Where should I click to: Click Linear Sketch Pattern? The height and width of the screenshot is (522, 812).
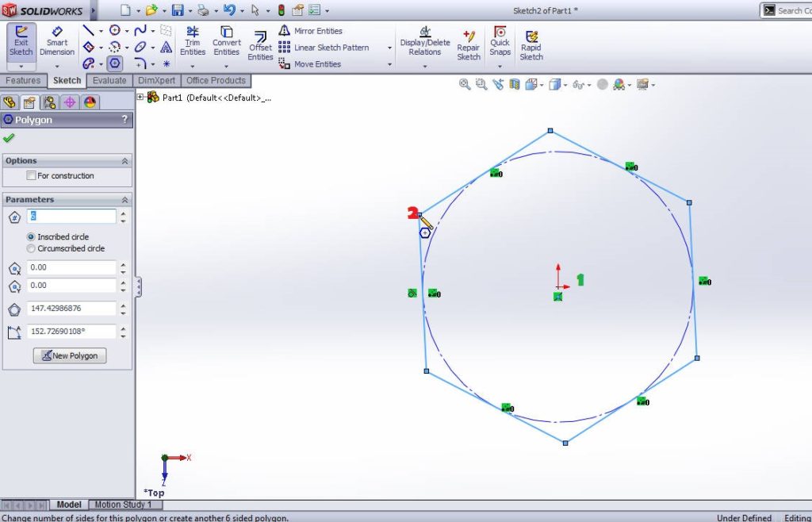click(x=324, y=48)
